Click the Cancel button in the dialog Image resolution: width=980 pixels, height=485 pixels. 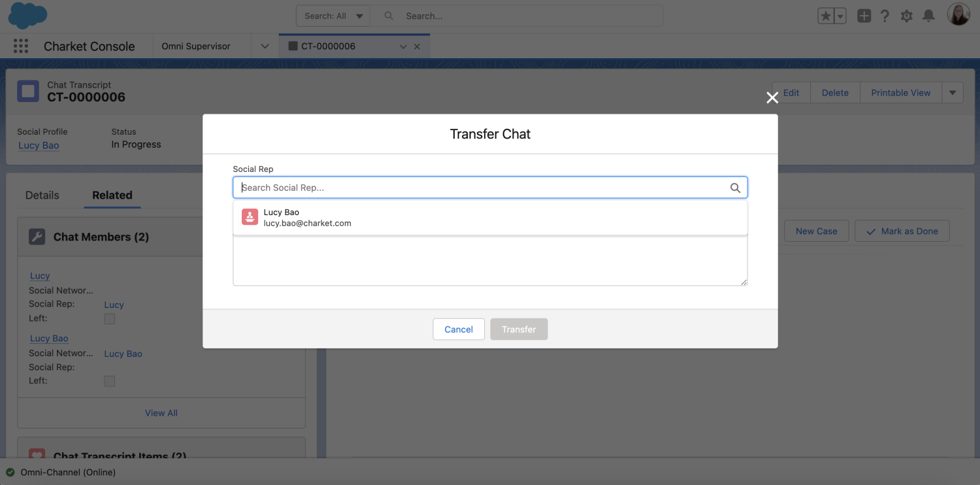459,329
